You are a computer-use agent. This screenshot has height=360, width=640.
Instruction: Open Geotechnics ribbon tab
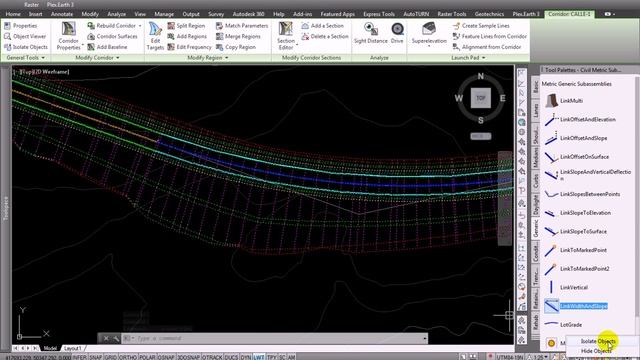(489, 14)
